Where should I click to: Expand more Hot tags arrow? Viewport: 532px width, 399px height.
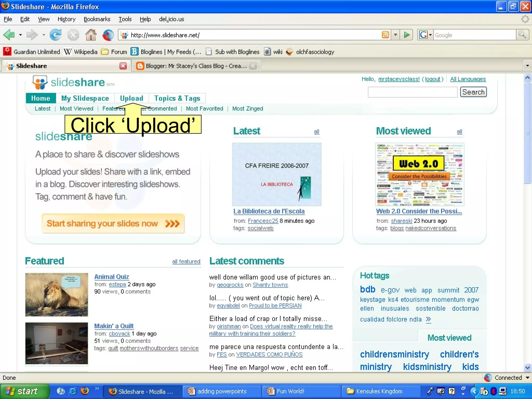tap(428, 319)
